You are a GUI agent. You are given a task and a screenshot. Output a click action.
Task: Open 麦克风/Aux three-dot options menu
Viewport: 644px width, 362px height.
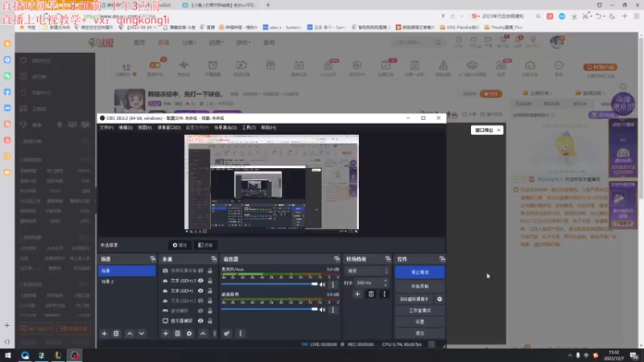333,285
